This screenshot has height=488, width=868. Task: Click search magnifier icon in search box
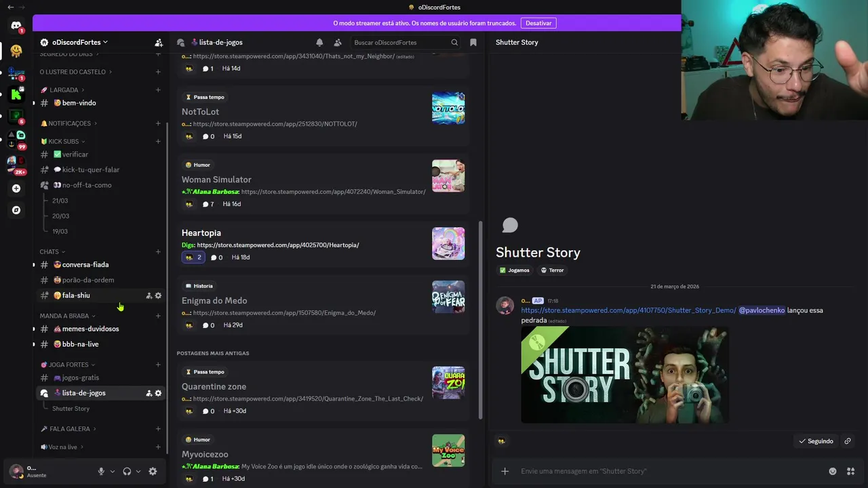(x=454, y=42)
